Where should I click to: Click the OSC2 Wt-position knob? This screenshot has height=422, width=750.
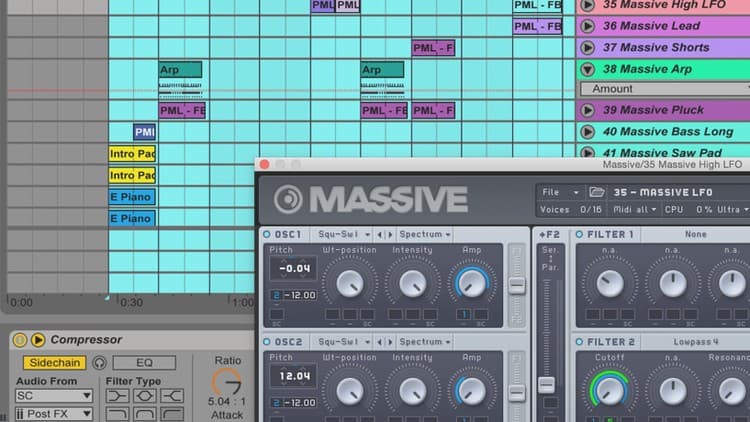(350, 391)
